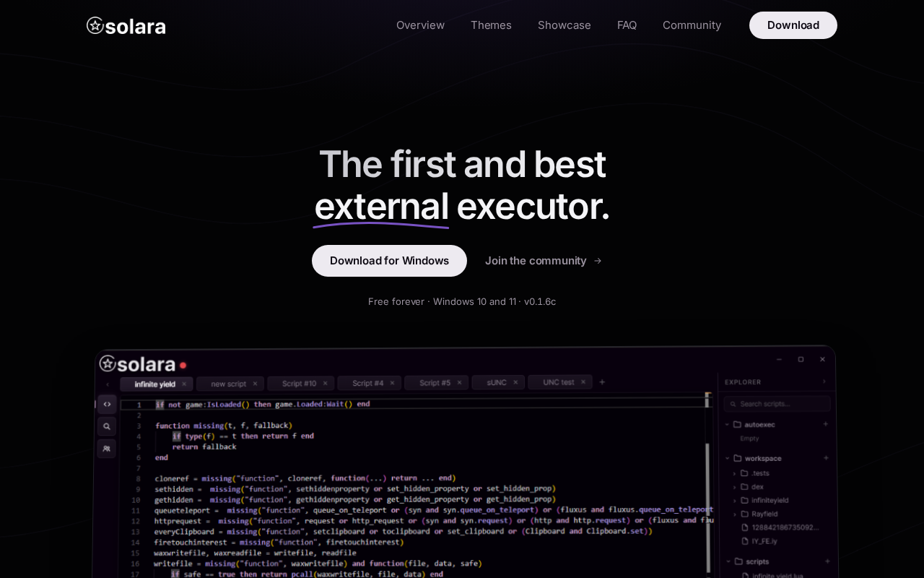Expand the infiniteyield folder
Screen dimensions: 924x578
click(x=735, y=501)
